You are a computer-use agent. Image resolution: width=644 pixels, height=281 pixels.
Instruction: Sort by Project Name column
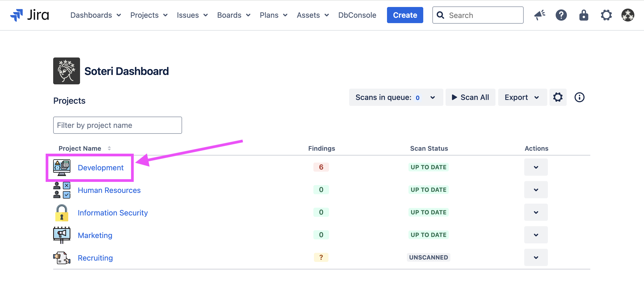click(109, 148)
